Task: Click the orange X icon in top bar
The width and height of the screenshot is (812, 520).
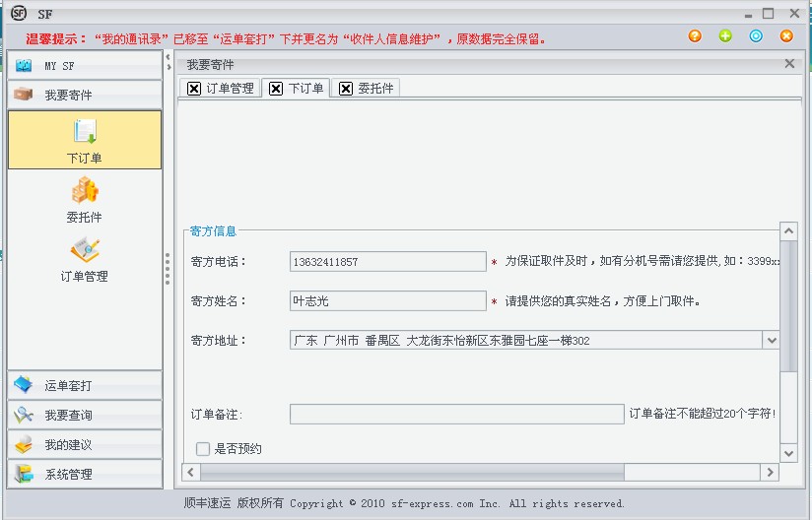Action: point(786,36)
